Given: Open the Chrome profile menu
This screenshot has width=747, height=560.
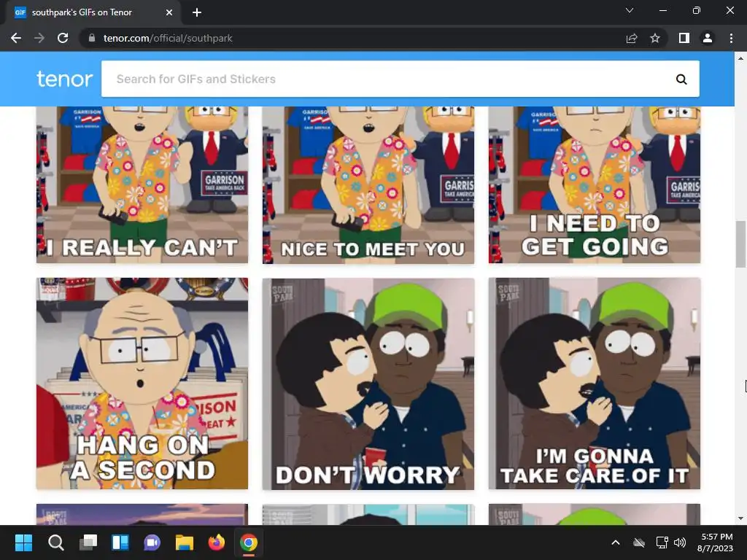Looking at the screenshot, I should (708, 38).
